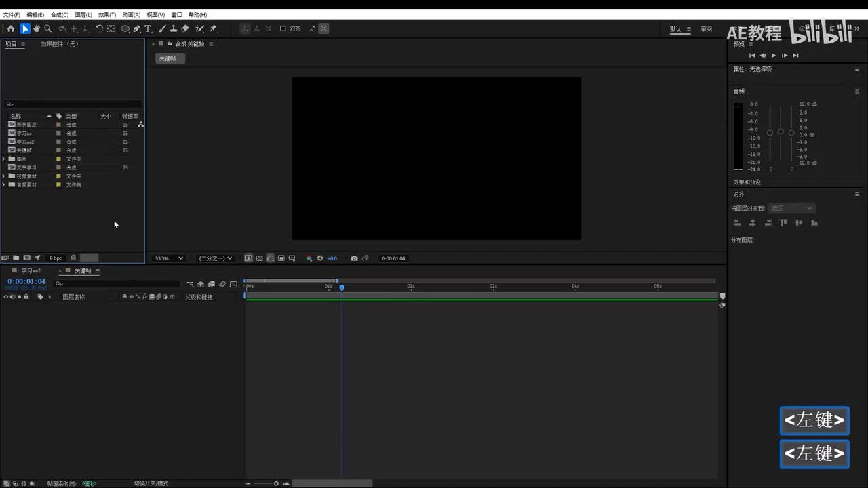Open the (二分之一) resolution dropdown

click(x=216, y=258)
